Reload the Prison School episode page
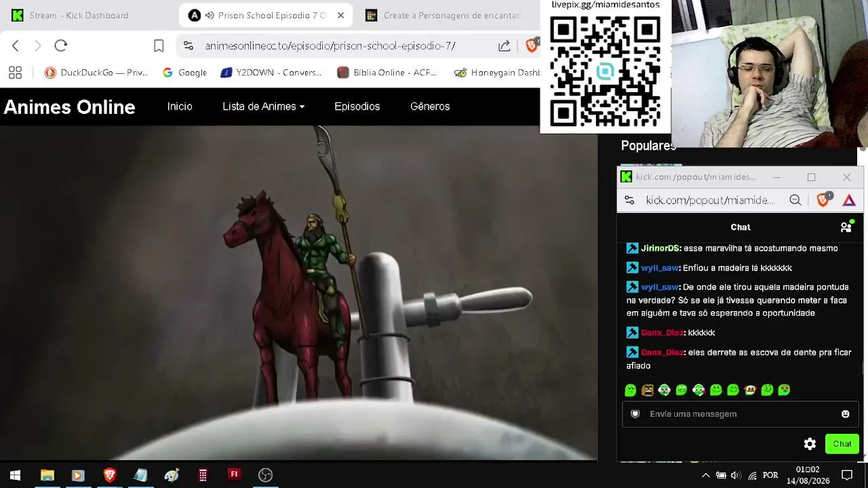Viewport: 868px width, 488px height. tap(61, 45)
